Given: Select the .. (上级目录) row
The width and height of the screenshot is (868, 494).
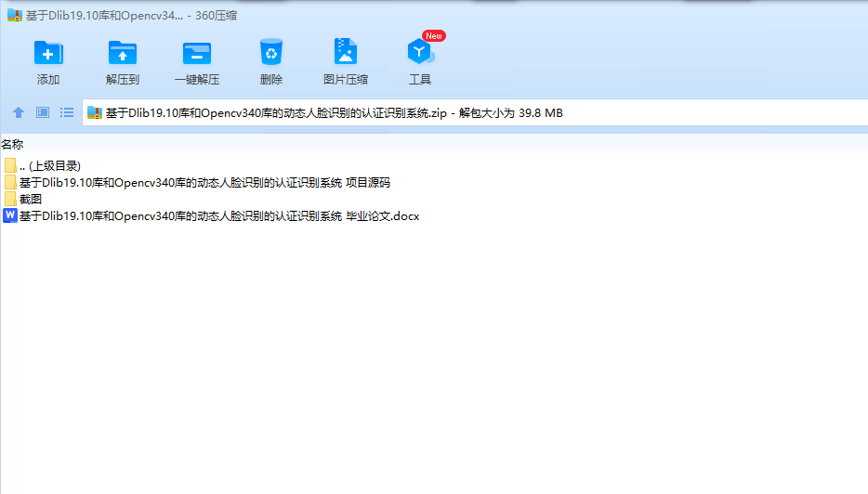Looking at the screenshot, I should [43, 165].
